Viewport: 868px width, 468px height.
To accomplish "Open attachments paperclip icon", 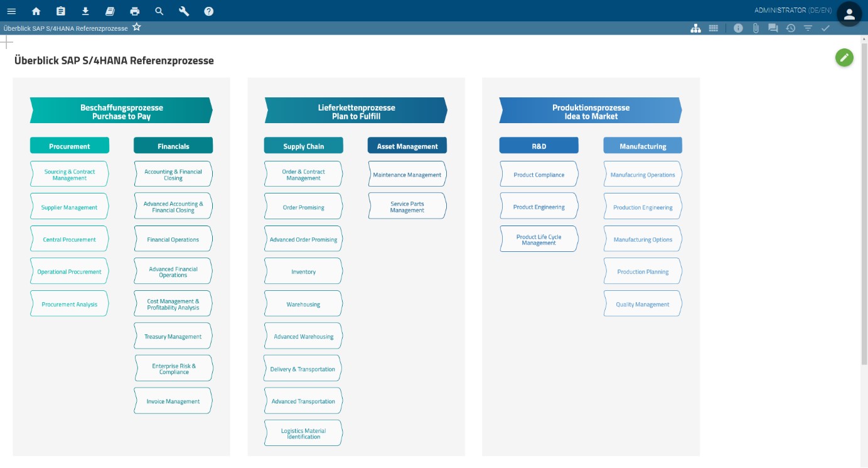I will (x=756, y=28).
